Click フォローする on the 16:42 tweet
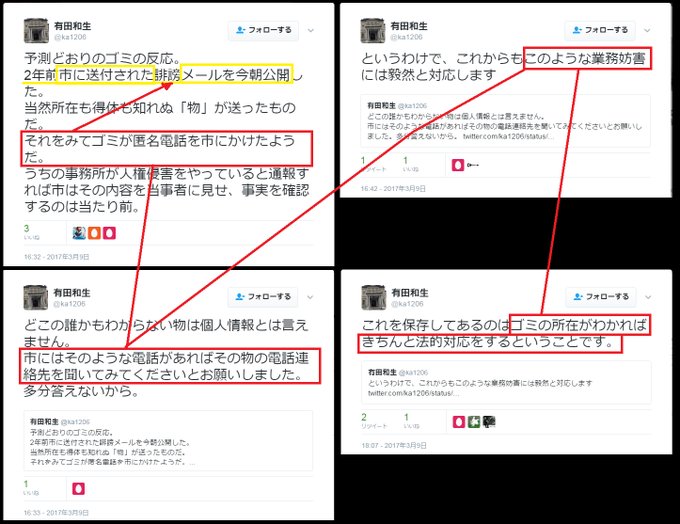 click(x=600, y=30)
